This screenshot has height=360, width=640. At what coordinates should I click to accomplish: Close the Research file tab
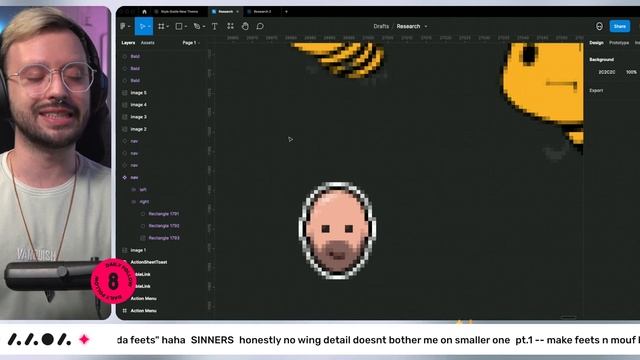click(238, 11)
